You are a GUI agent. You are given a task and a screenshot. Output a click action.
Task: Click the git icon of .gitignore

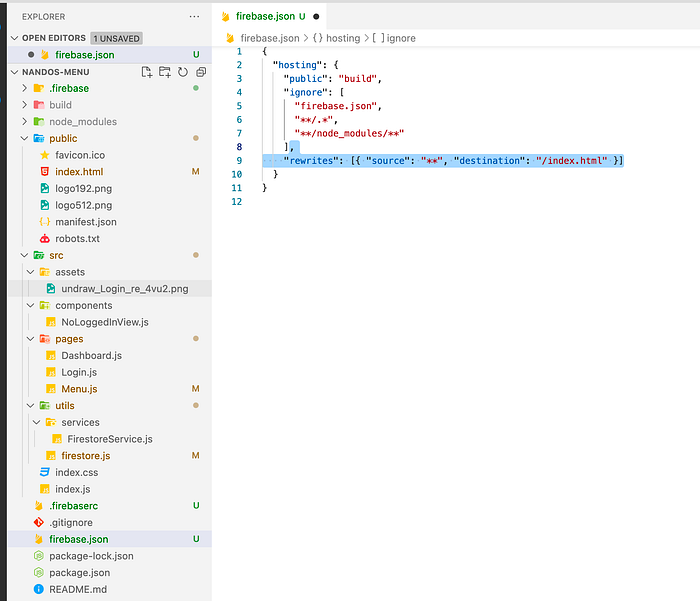39,522
